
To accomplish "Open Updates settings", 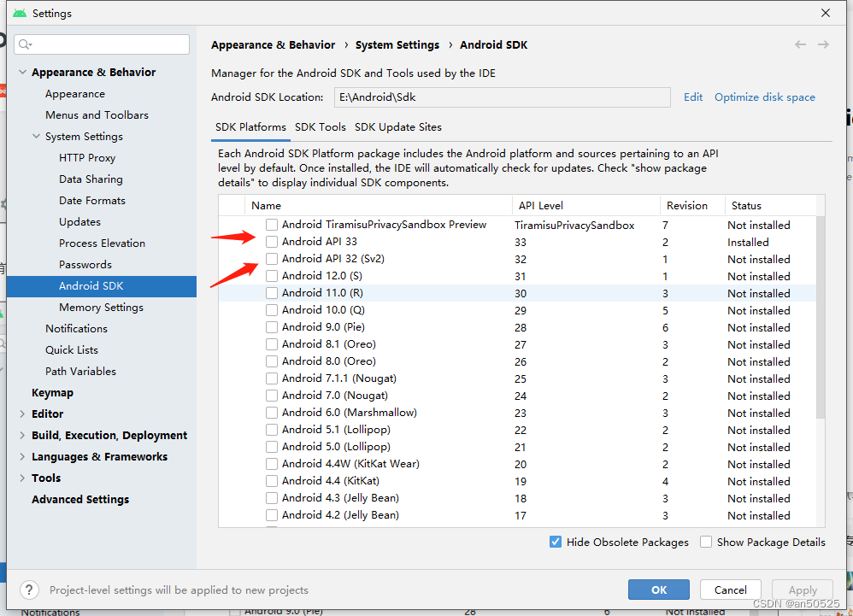I will pyautogui.click(x=79, y=222).
